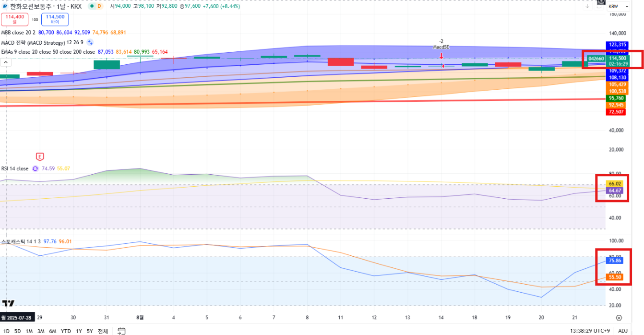Click the refresh icon next to RSI legend
Viewport: 644px width, 335px height.
(x=35, y=168)
